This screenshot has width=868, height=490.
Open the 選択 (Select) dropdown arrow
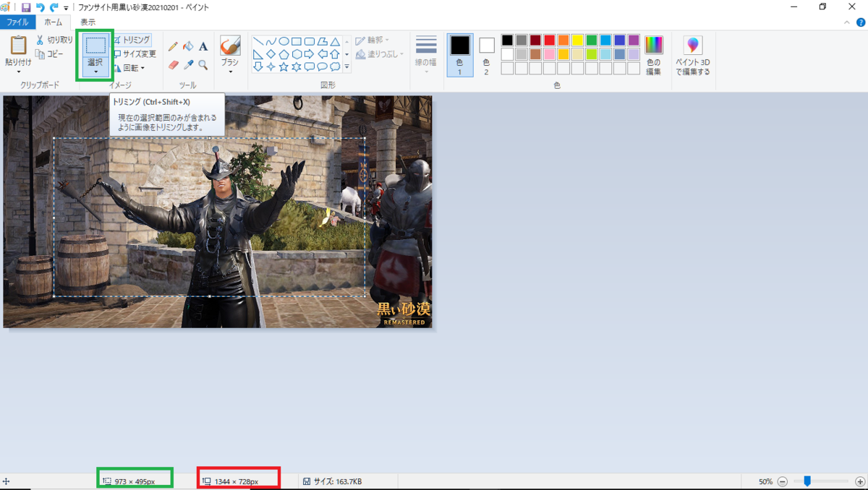(95, 71)
